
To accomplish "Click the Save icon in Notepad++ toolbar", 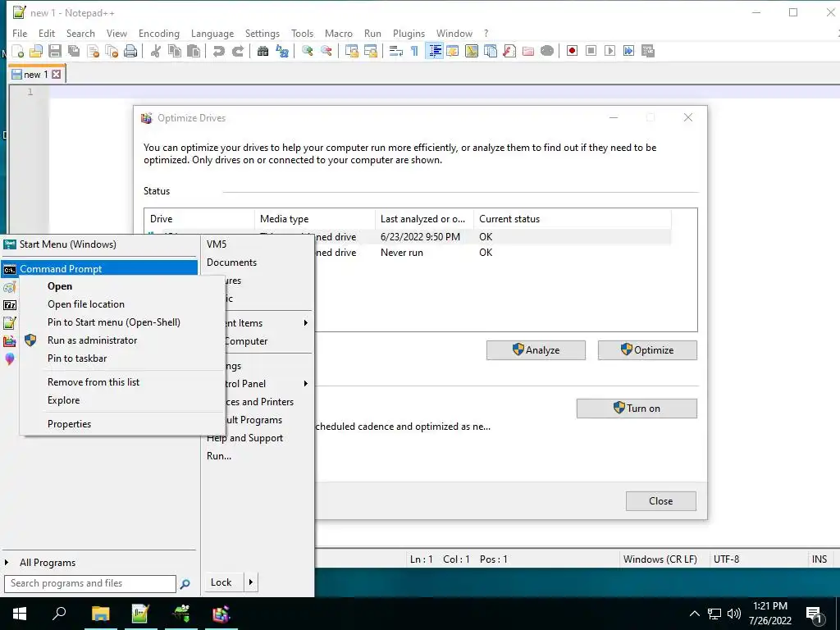I will tap(55, 51).
